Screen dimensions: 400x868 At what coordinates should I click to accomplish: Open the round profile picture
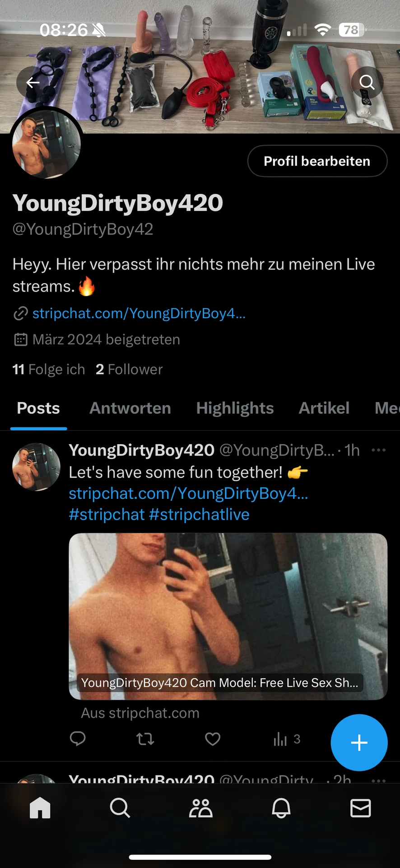click(47, 143)
